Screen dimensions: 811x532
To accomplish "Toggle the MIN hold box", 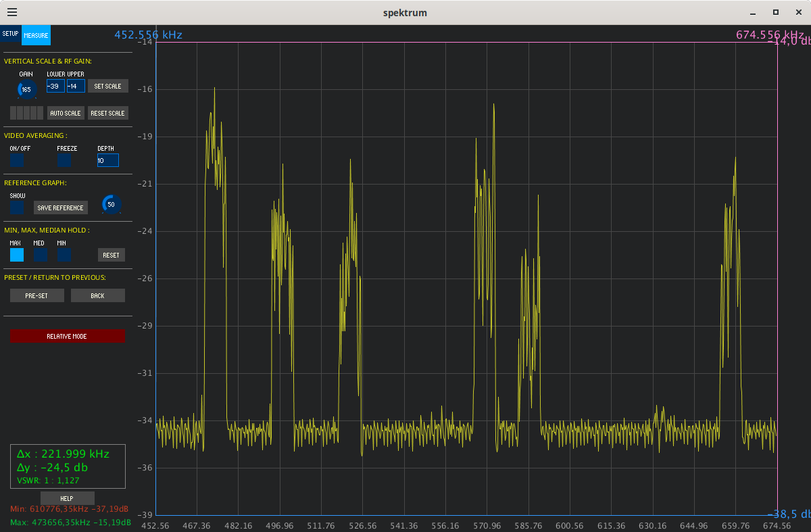I will click(64, 255).
